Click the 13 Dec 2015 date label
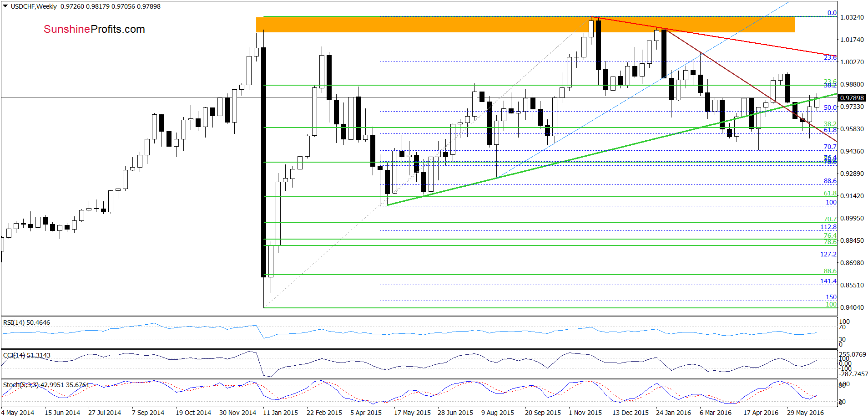 tap(631, 413)
